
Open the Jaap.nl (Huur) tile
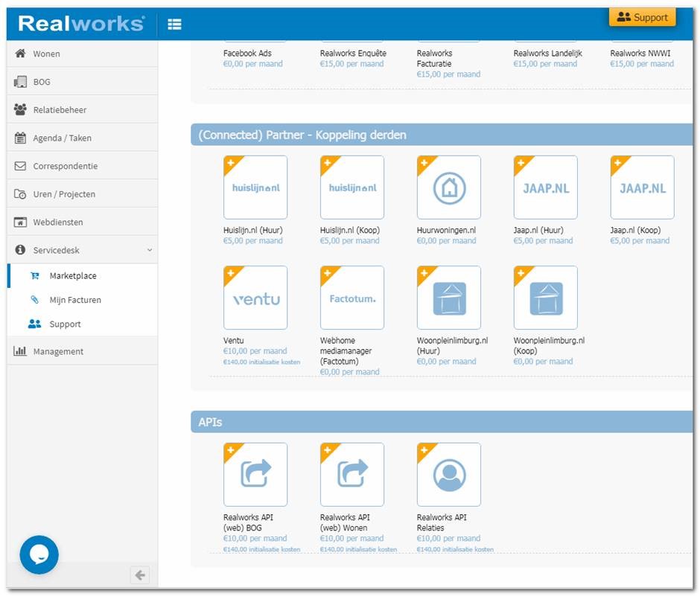[546, 188]
